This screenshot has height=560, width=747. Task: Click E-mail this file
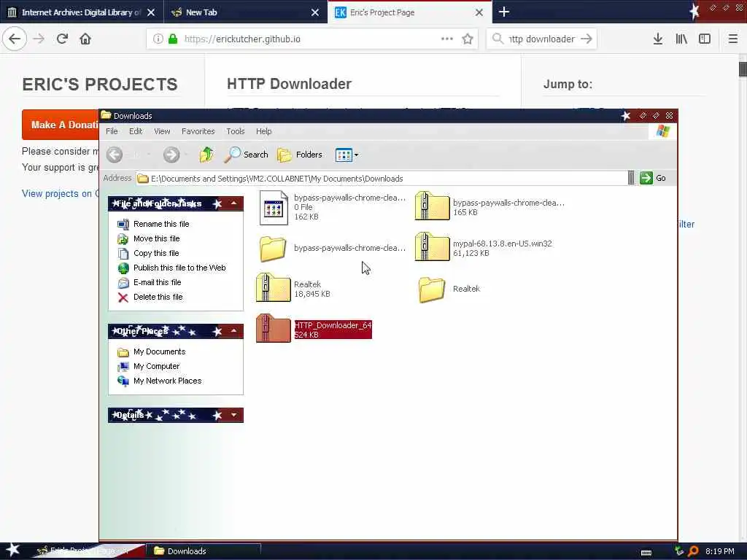tap(158, 282)
